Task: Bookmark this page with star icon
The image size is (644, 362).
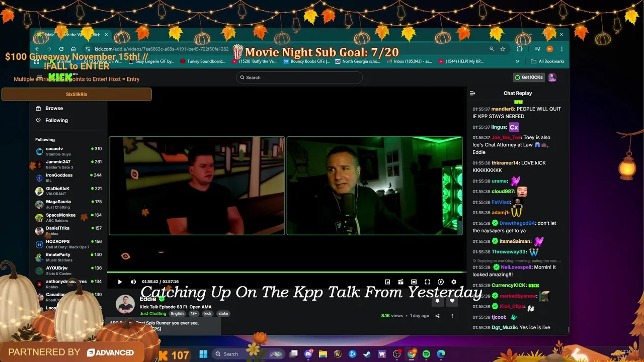Action: point(503,49)
